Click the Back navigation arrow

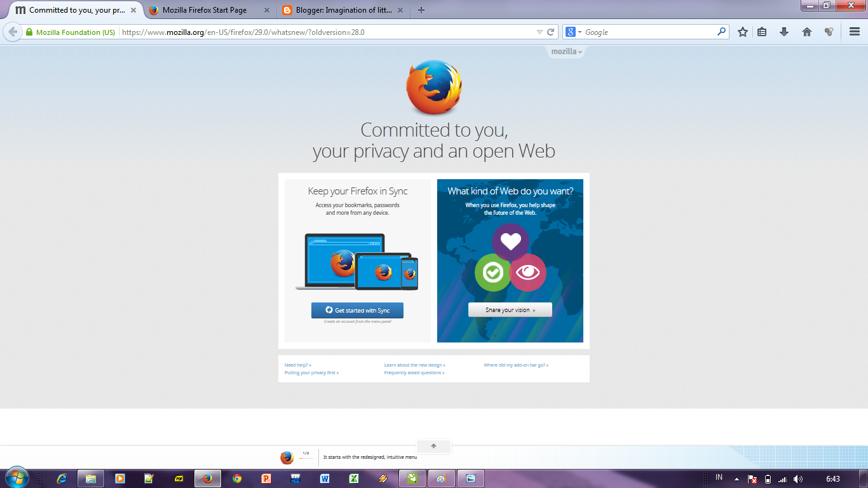pos(13,32)
